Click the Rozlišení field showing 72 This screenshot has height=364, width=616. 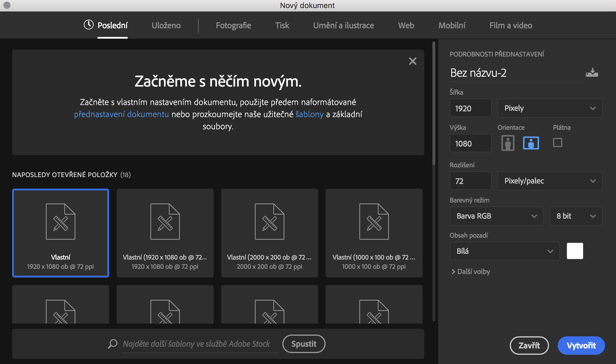coord(471,181)
